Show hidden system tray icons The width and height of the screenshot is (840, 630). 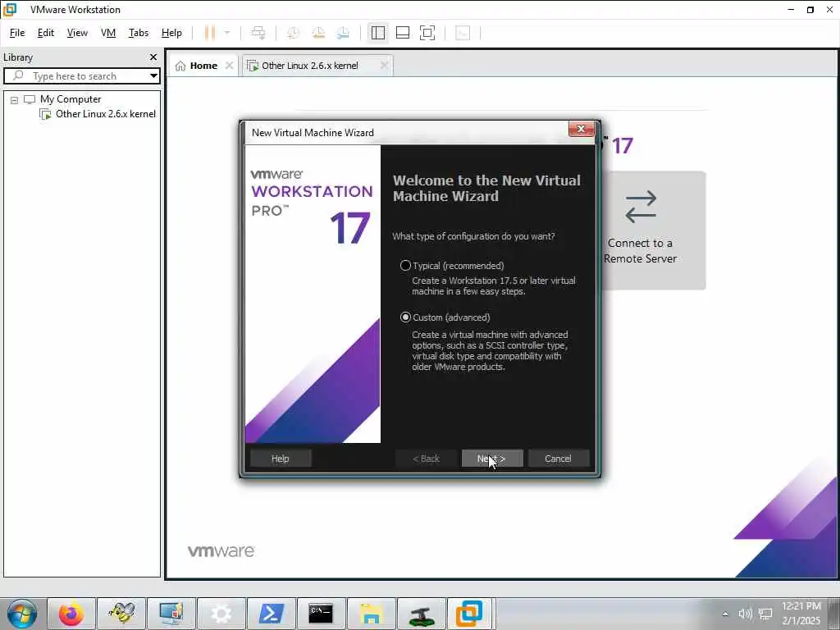pos(725,614)
